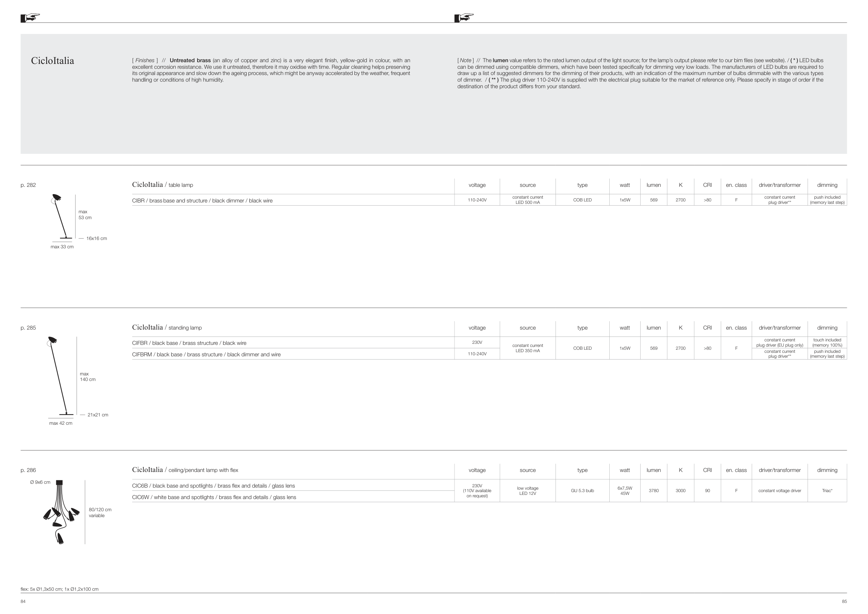Click the CicloItalia / table lamp heading
Viewport: 868px width, 614px height.
pyautogui.click(x=162, y=185)
